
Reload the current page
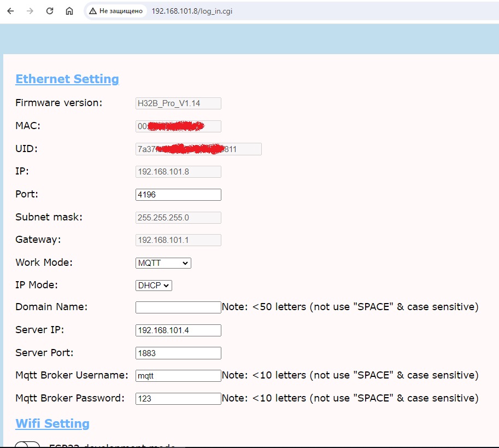coord(50,11)
